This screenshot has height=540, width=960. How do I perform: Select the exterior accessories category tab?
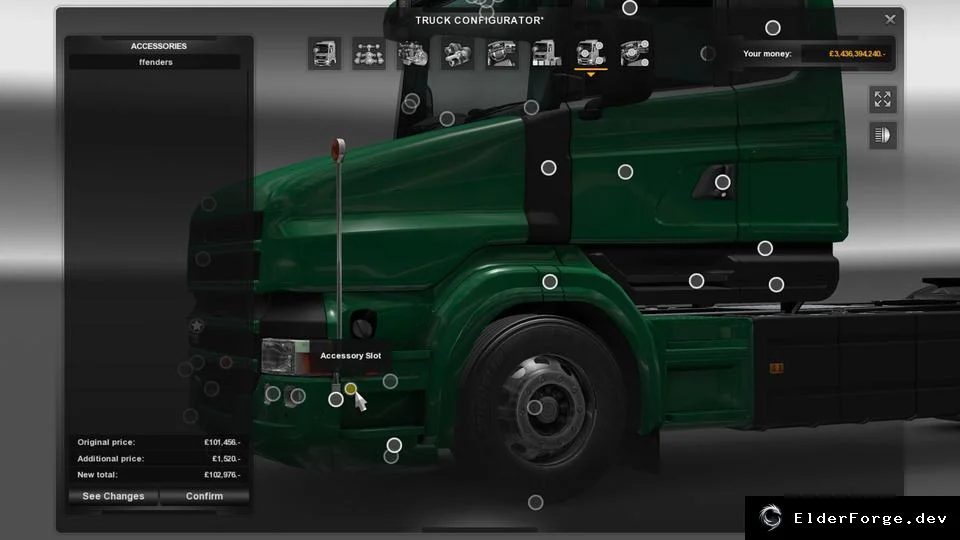click(x=591, y=53)
